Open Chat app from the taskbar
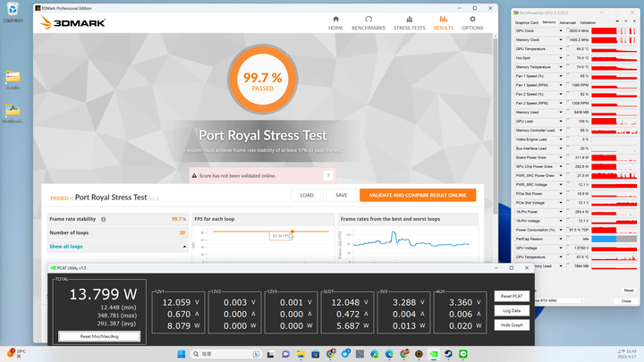644x362 pixels. (x=285, y=354)
